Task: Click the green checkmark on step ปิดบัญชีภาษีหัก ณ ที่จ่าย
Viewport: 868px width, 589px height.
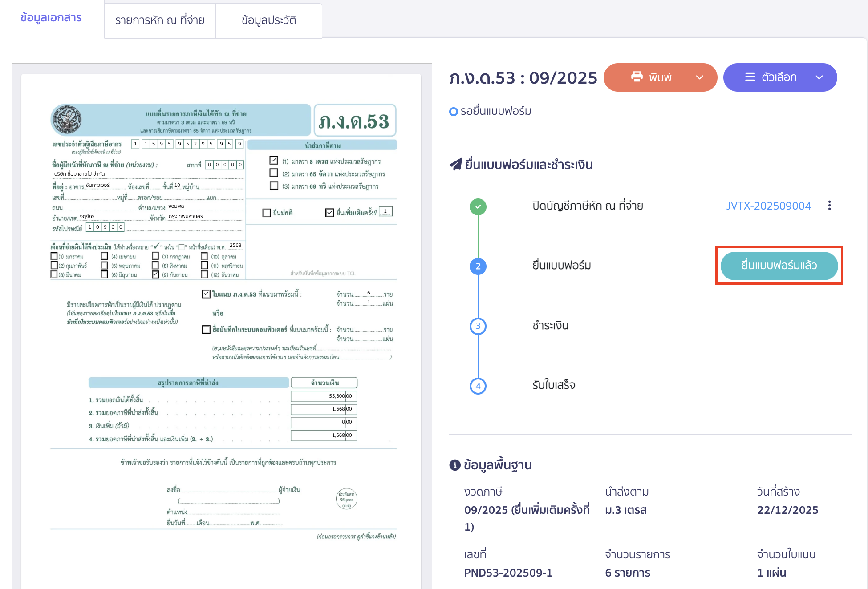Action: (x=478, y=206)
